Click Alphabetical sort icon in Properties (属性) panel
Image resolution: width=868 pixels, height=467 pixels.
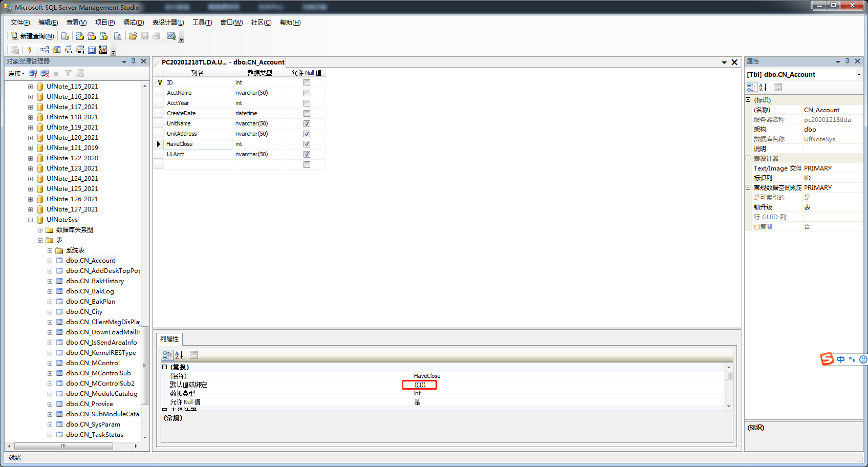pos(763,88)
